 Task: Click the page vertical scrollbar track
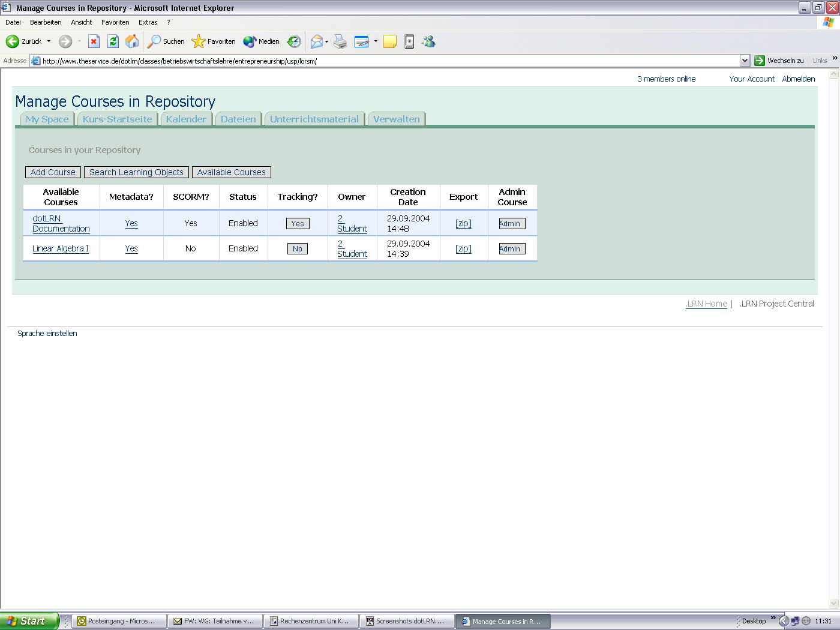pyautogui.click(x=833, y=336)
